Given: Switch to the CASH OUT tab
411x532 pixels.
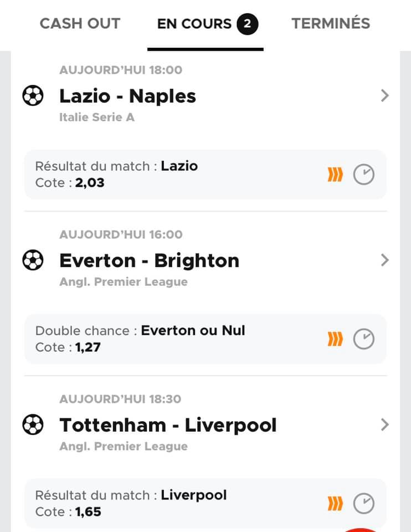Looking at the screenshot, I should pos(80,24).
